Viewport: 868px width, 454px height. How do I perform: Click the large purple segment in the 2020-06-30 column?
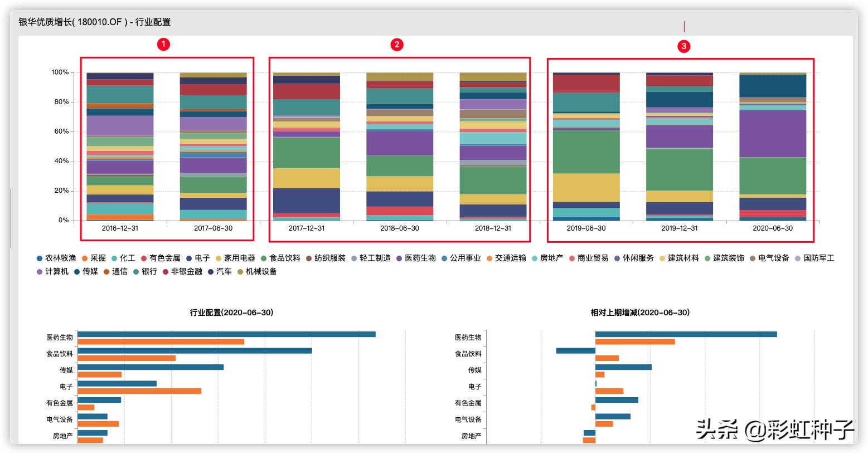pos(773,134)
